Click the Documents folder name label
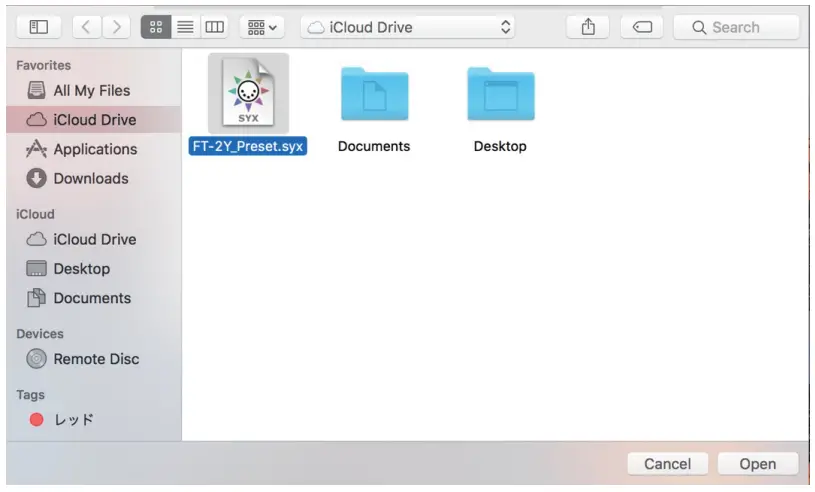815x492 pixels. point(374,146)
